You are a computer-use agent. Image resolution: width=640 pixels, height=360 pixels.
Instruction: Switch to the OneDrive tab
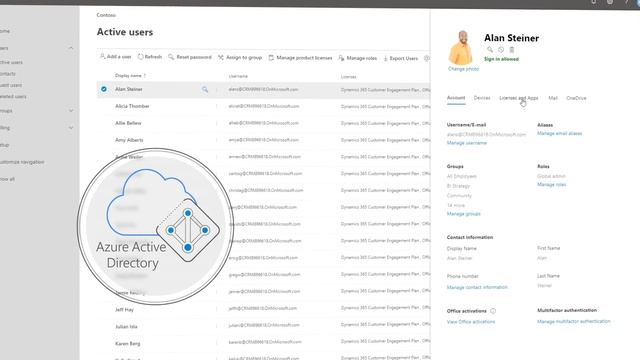(x=576, y=98)
